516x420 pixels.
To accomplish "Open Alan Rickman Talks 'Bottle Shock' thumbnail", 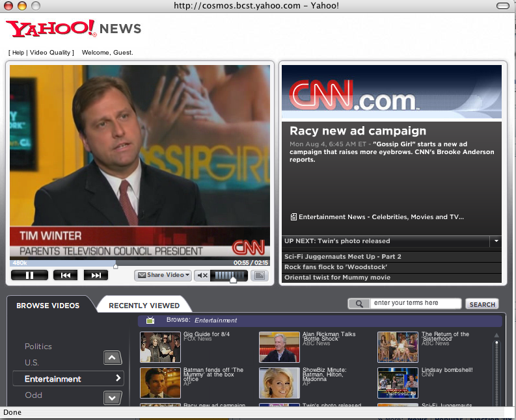I will [279, 347].
